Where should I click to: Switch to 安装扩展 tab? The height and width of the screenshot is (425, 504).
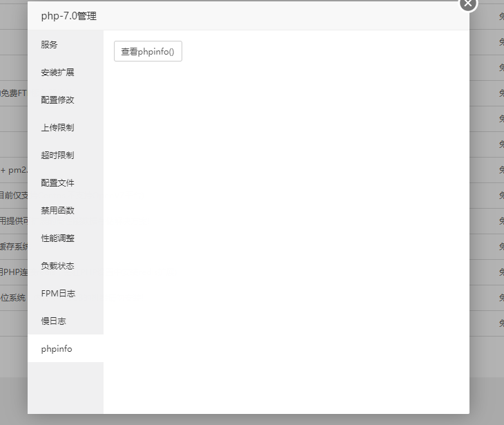(x=66, y=73)
